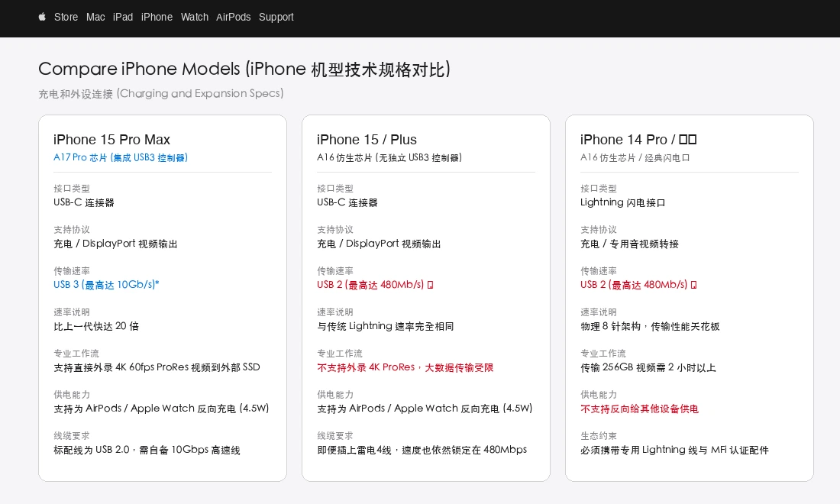Click 物理 8 针架构 speed note
Viewport: 840px width, 504px height.
click(650, 326)
